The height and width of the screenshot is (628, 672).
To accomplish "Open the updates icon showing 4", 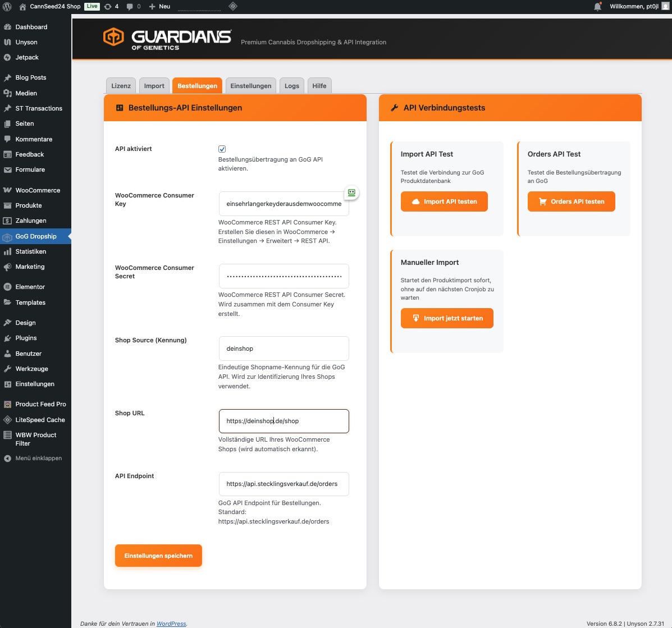I will coord(111,7).
